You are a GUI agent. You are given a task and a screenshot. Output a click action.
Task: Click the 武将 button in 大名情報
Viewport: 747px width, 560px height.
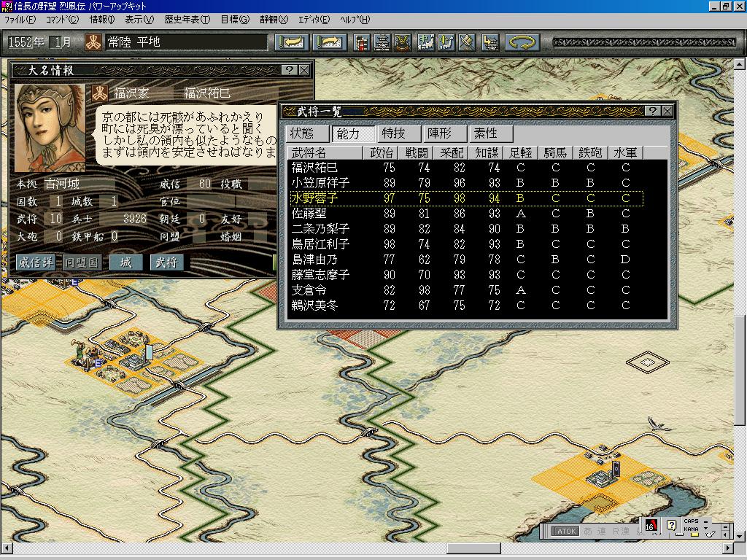(167, 262)
